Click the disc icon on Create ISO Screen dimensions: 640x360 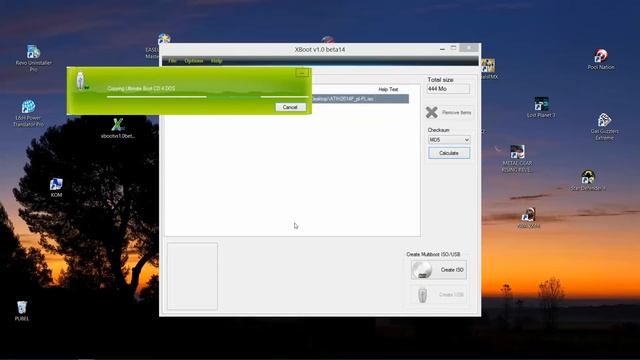[x=422, y=270]
